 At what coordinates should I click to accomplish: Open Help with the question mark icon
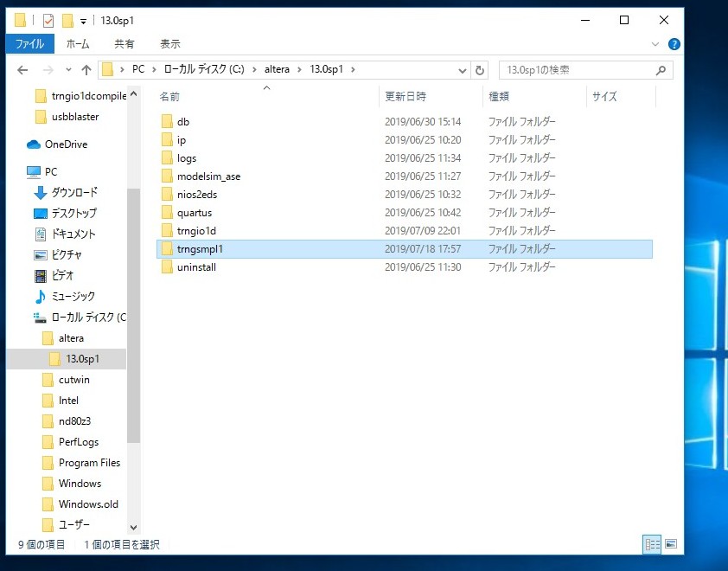(x=674, y=44)
